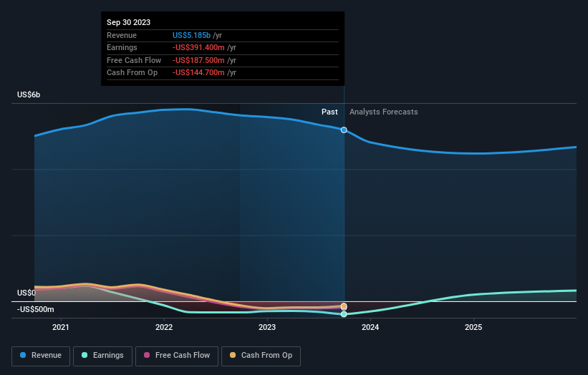Click the tooltip Earnings row label
The width and height of the screenshot is (588, 375).
pos(122,47)
